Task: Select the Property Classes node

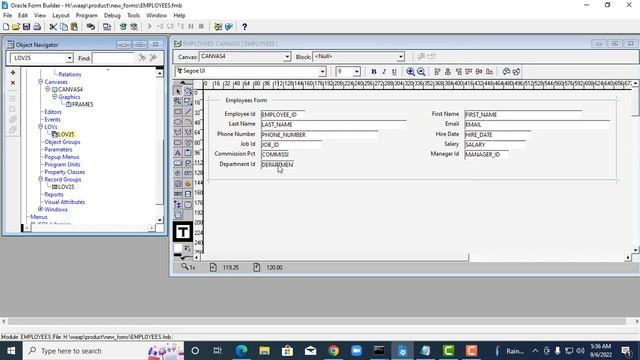Action: (x=65, y=172)
